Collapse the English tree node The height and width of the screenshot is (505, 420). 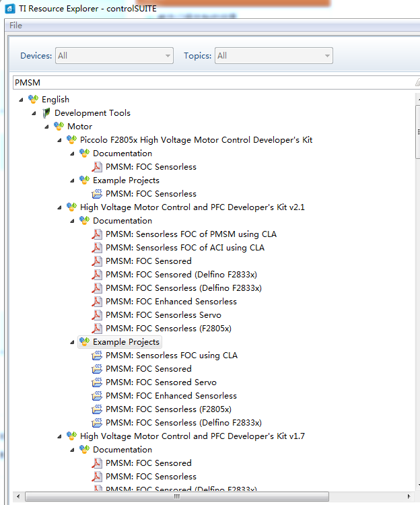click(x=22, y=100)
